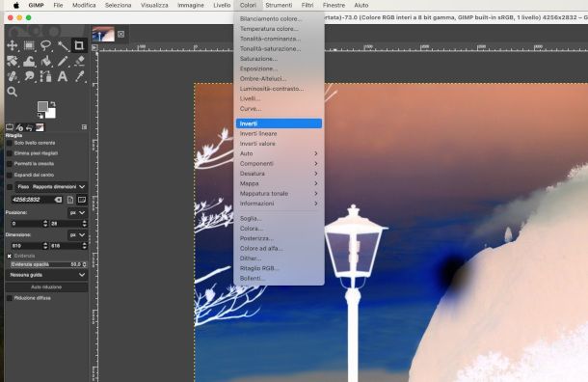This screenshot has width=588, height=382.
Task: Enable Elimina pixel ritagliati checkbox
Action: [10, 153]
